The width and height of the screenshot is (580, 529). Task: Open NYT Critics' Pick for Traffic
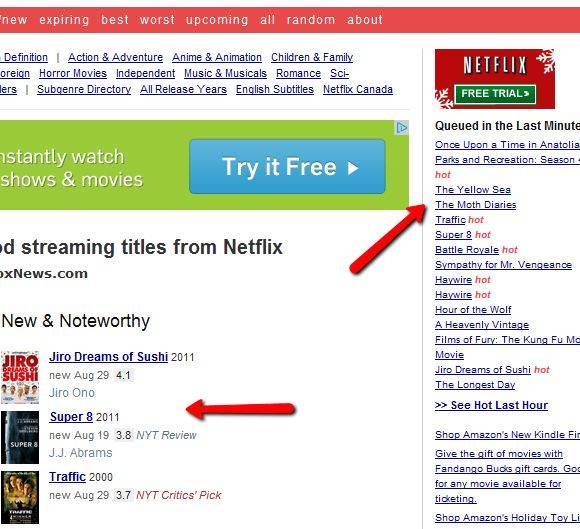(179, 495)
